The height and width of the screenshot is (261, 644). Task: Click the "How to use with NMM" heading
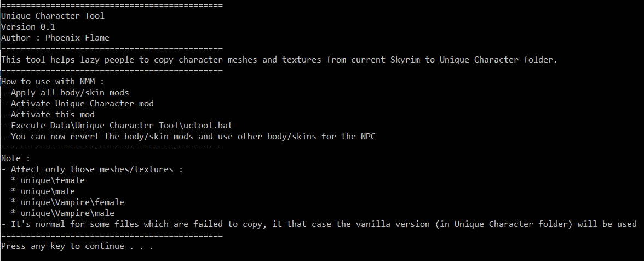coord(53,82)
